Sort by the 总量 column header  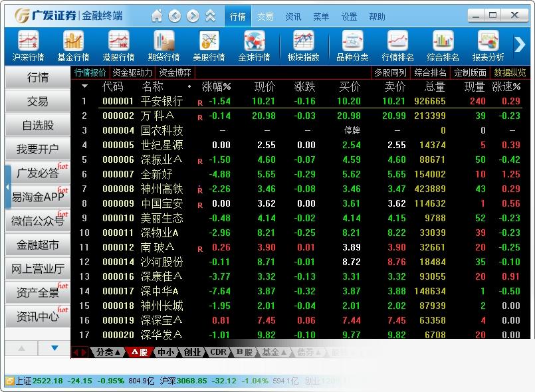click(x=435, y=86)
